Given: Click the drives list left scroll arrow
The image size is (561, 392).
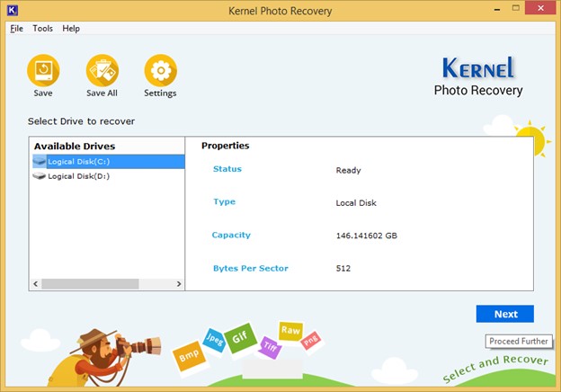Looking at the screenshot, I should 35,284.
